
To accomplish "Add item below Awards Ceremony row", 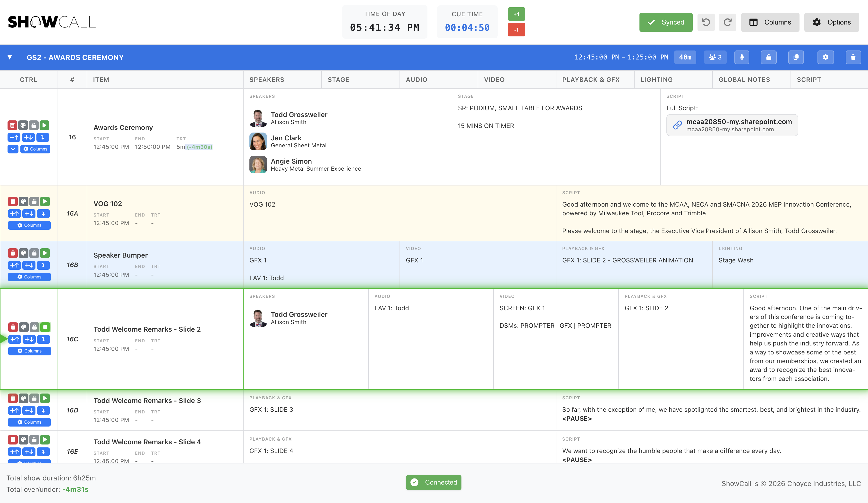I will [x=29, y=137].
